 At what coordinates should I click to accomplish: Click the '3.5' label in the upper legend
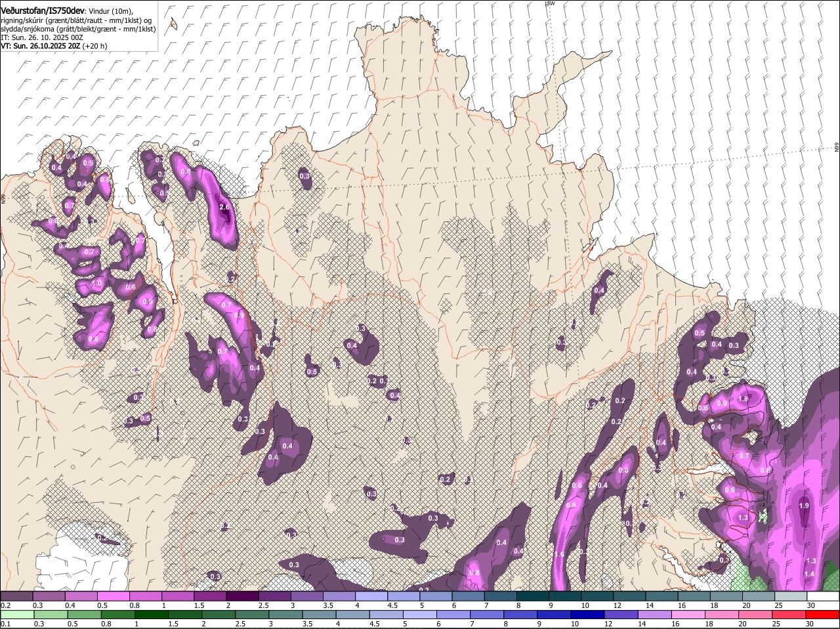point(328,605)
